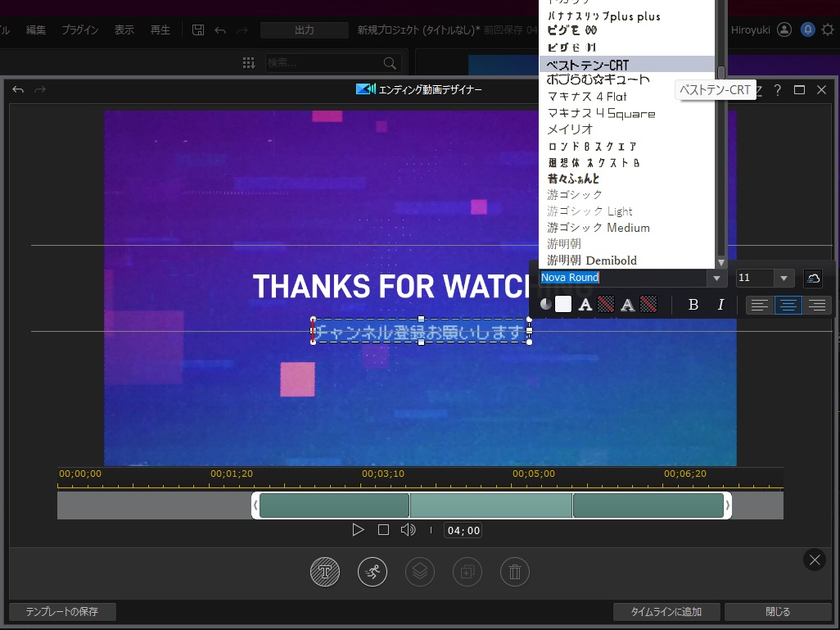This screenshot has height=630, width=840.
Task: Open help with the question mark icon
Action: tap(777, 90)
